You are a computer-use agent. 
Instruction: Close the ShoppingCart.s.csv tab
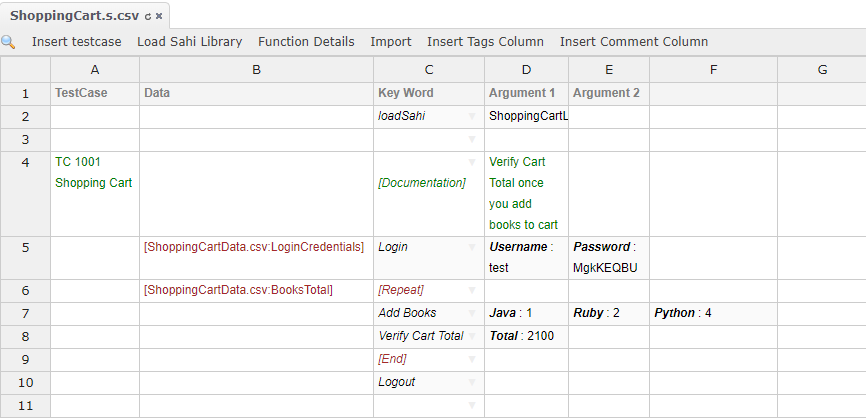pyautogui.click(x=159, y=17)
